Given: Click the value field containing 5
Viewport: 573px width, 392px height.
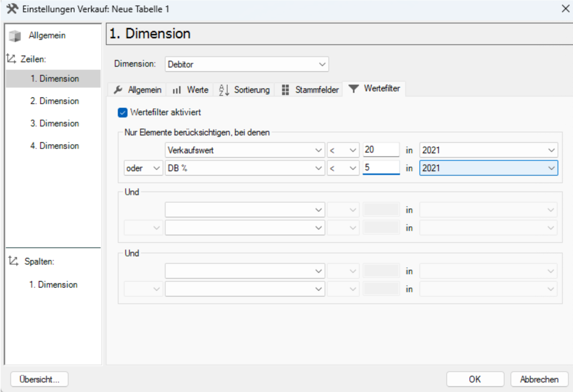Looking at the screenshot, I should pos(381,168).
